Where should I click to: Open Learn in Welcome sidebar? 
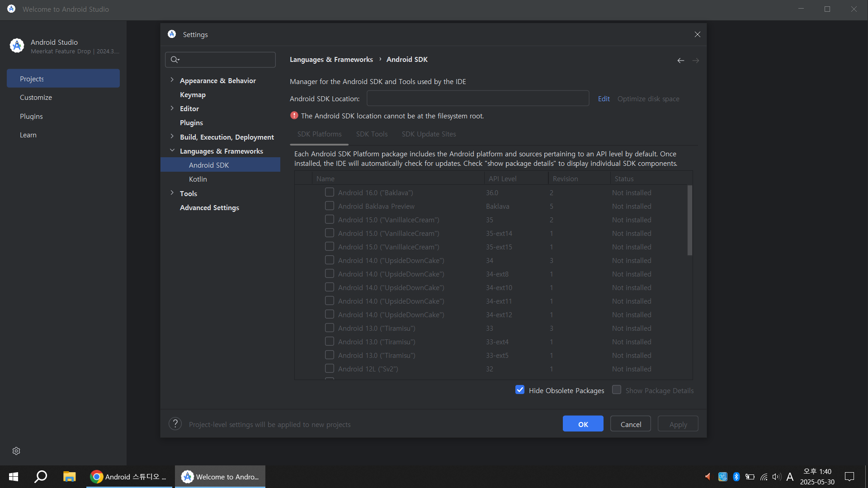point(63,135)
